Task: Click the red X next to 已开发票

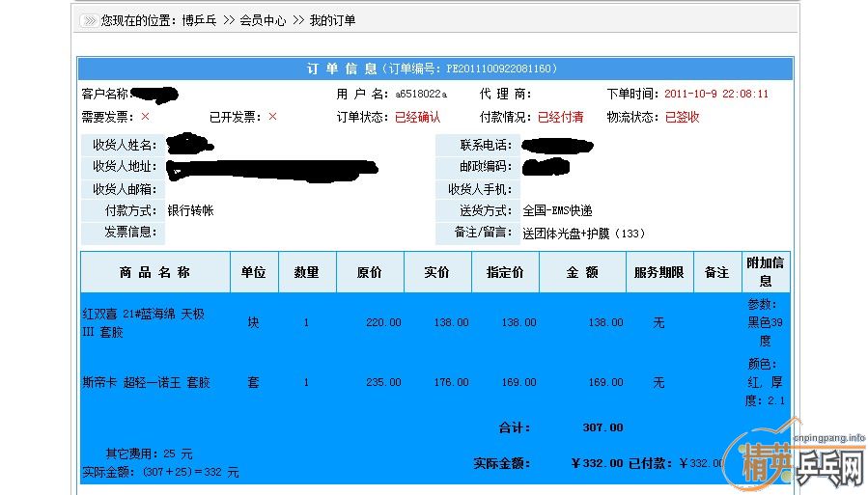Action: (272, 116)
